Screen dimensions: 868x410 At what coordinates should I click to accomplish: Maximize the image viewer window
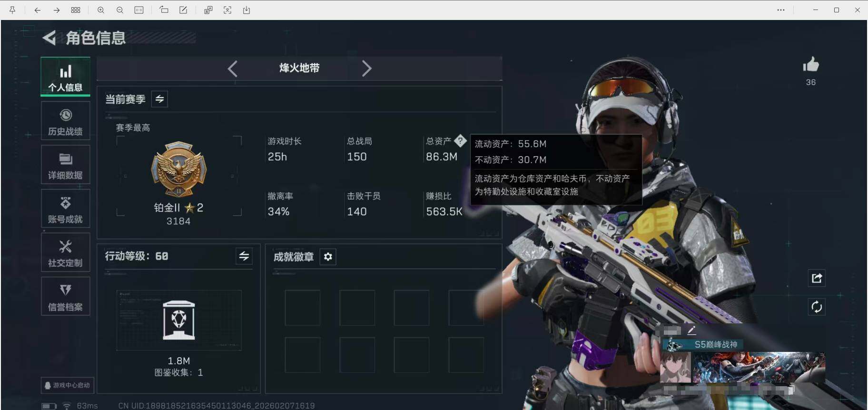pos(837,10)
